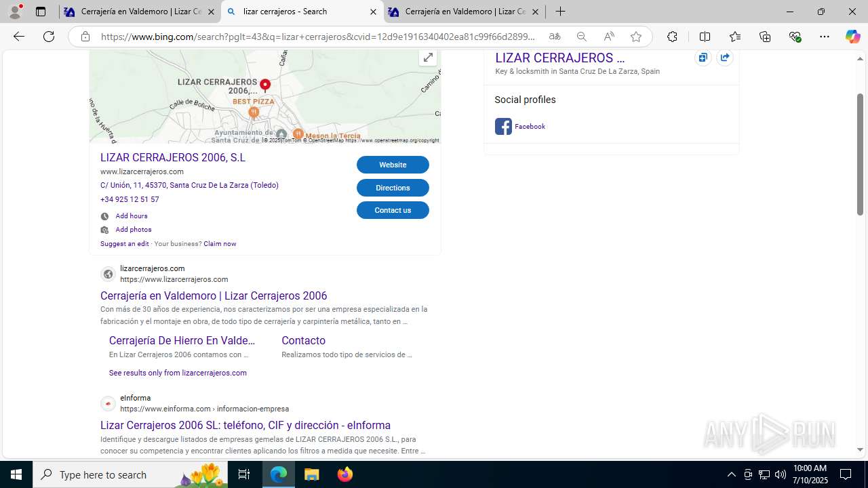Open the volume tray icon
The width and height of the screenshot is (868, 488).
click(781, 474)
